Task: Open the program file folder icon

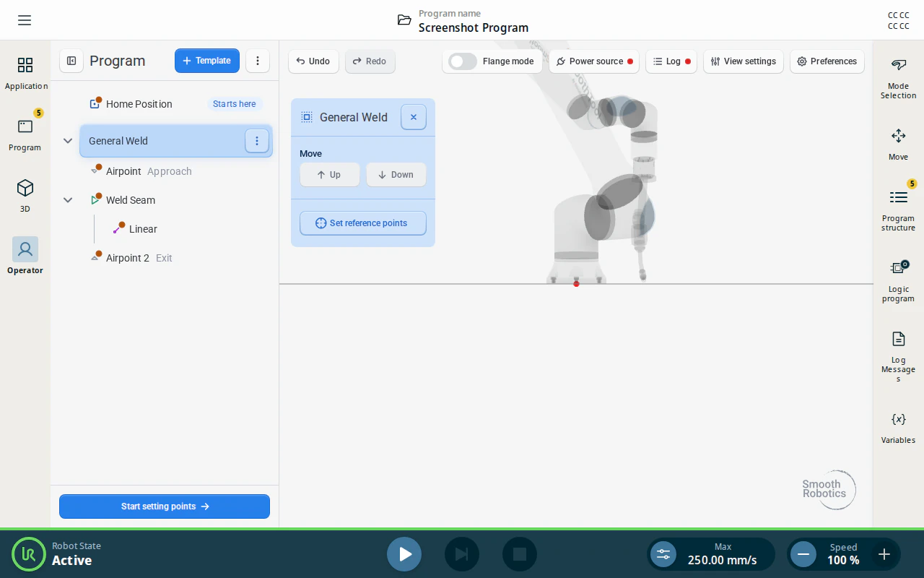Action: click(404, 20)
